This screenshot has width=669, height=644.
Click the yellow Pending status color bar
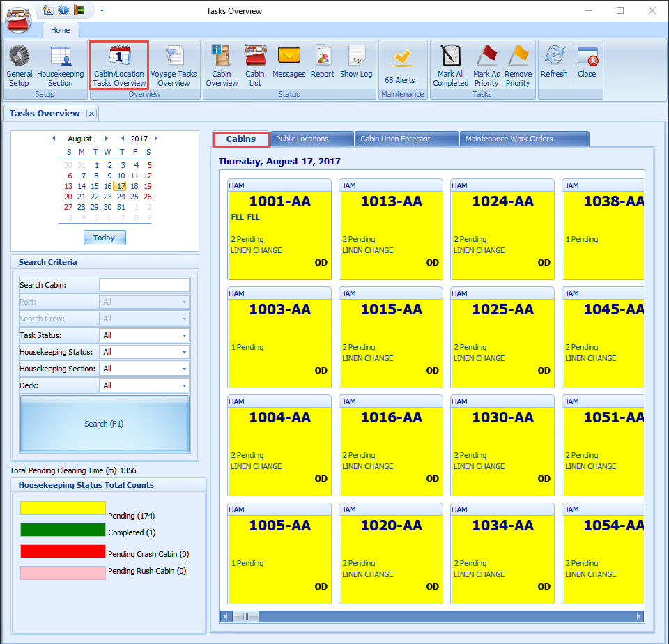(63, 508)
